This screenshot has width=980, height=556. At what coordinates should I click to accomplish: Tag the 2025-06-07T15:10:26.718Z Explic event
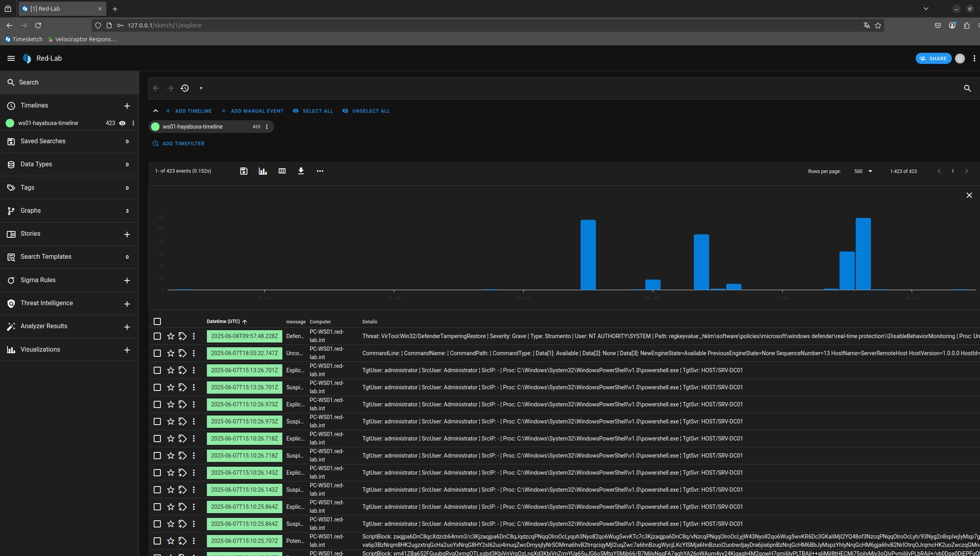183,439
